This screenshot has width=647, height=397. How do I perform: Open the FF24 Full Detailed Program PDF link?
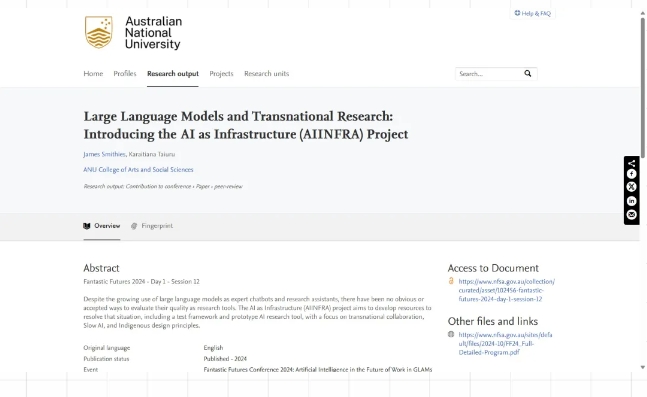pos(505,343)
